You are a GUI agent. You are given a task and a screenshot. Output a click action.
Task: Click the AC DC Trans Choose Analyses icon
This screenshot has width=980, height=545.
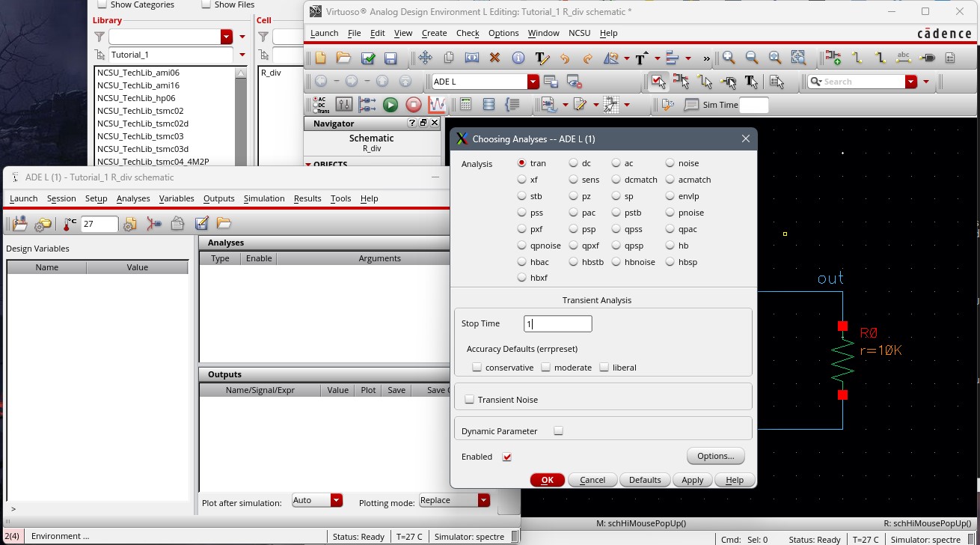tap(321, 105)
